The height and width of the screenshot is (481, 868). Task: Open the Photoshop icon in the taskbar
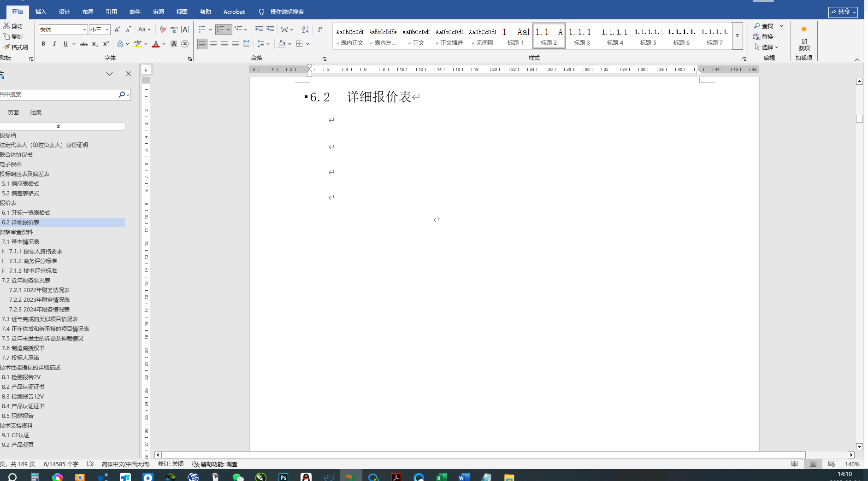[283, 477]
